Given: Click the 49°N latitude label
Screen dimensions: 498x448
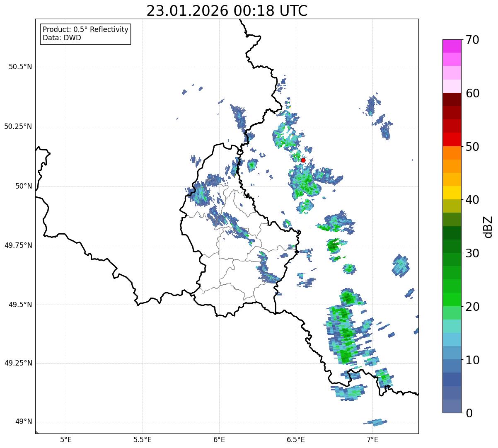Looking at the screenshot, I should coord(24,422).
